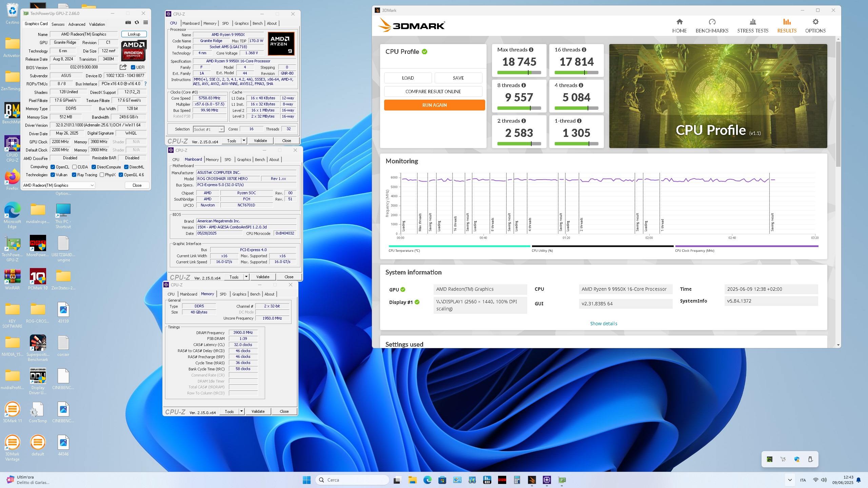Open the Validation tab in GPU-Z
Screen dimensions: 868x488
97,24
